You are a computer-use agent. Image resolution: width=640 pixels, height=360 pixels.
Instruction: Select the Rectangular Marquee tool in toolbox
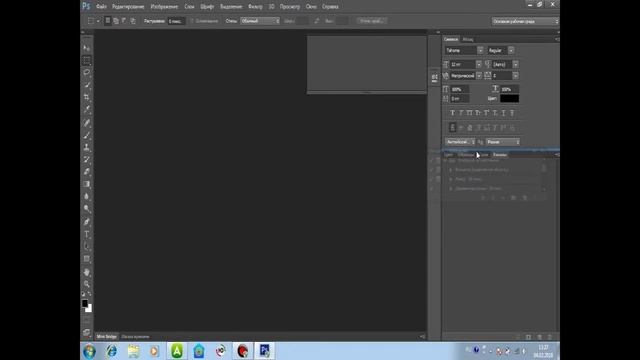(x=87, y=60)
